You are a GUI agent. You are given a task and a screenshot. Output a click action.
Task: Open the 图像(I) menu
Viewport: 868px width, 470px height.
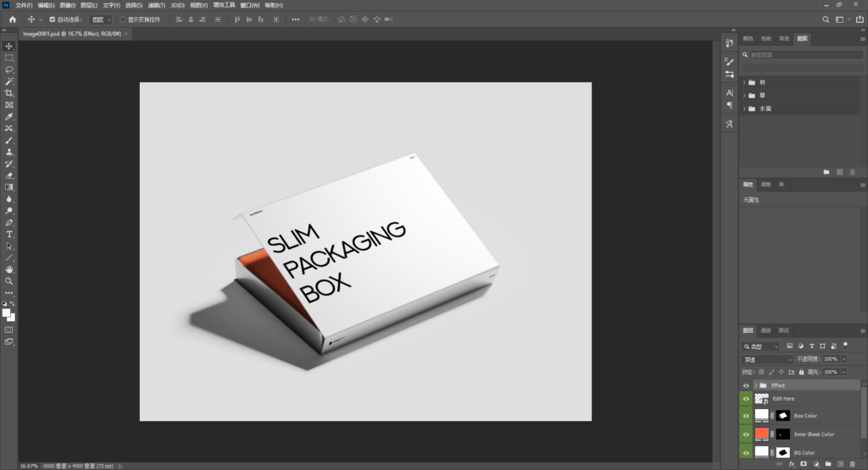click(68, 5)
